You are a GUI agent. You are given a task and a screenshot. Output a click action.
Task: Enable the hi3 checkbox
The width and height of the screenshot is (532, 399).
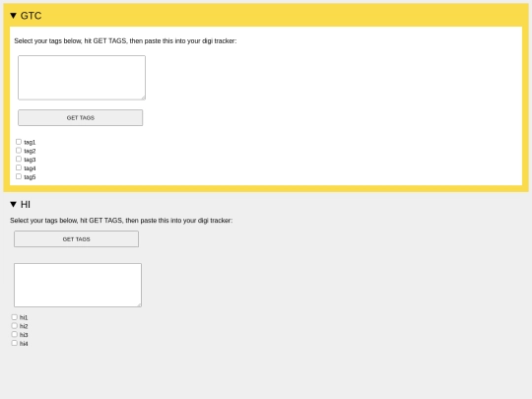(x=14, y=334)
